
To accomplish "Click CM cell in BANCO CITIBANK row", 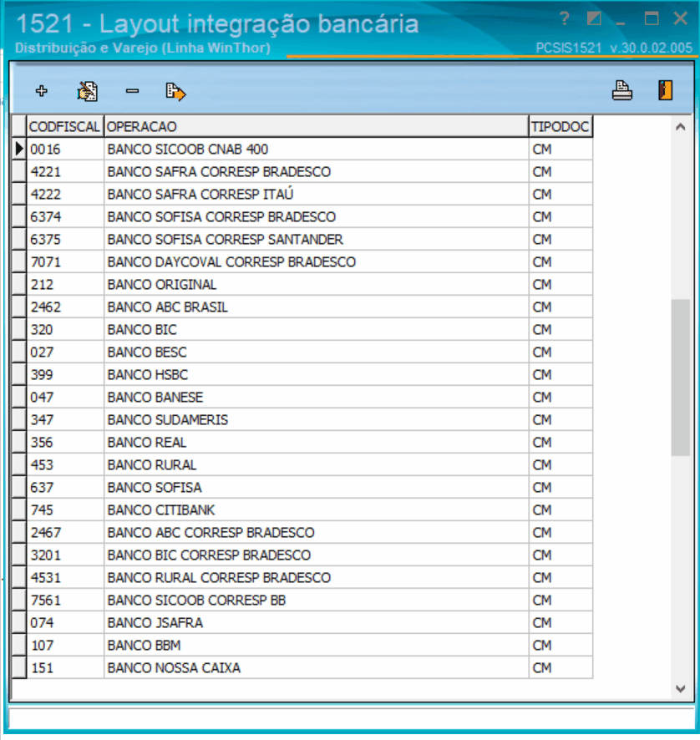I will (561, 510).
